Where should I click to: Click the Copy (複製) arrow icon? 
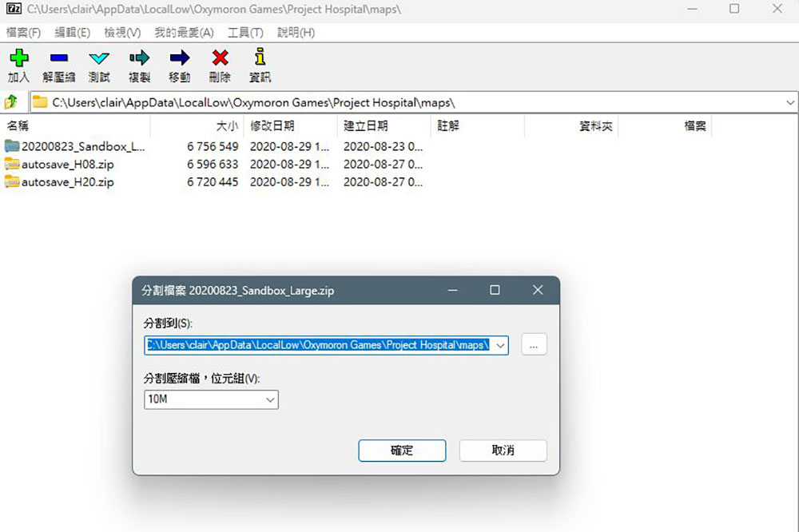pos(139,58)
